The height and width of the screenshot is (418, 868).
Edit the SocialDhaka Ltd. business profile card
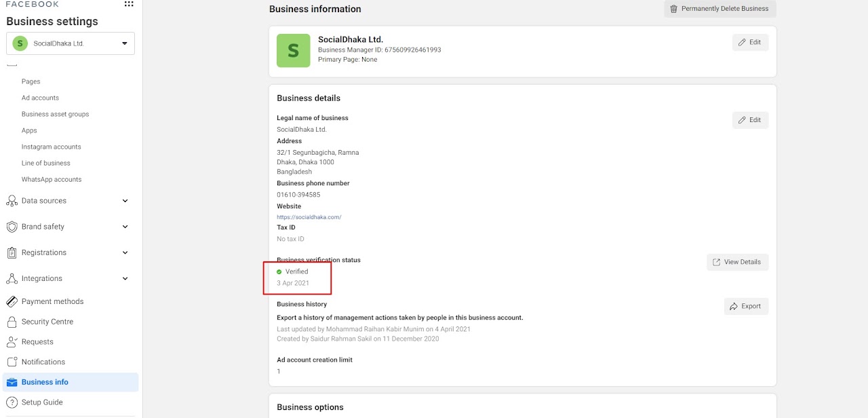coord(750,42)
